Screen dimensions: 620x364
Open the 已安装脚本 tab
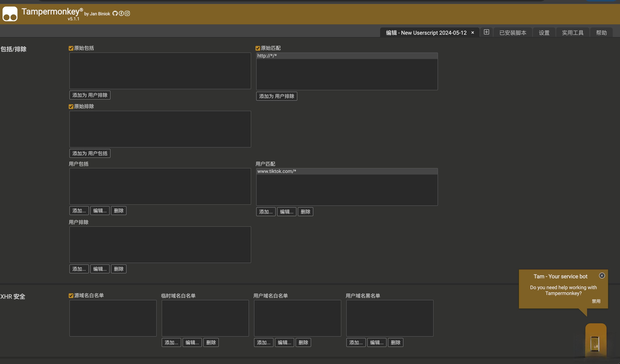(x=513, y=33)
